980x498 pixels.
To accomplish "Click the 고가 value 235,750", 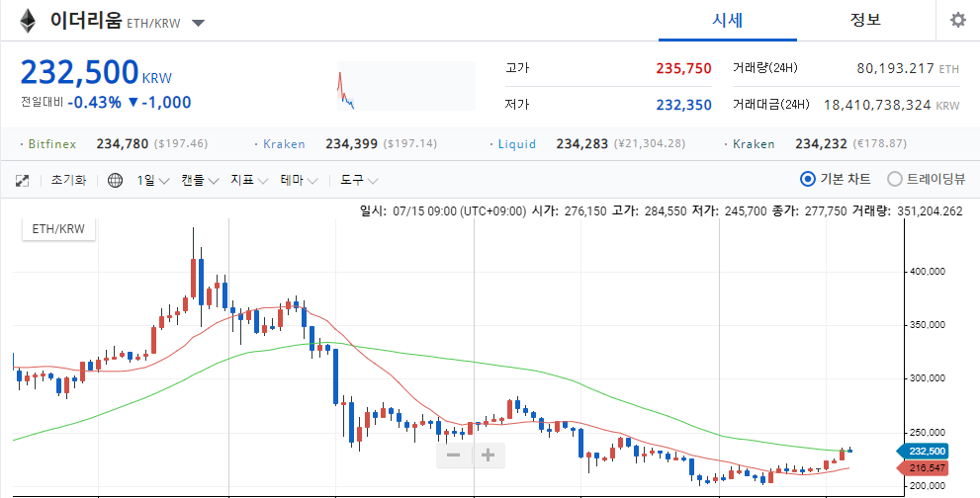I will (x=683, y=68).
